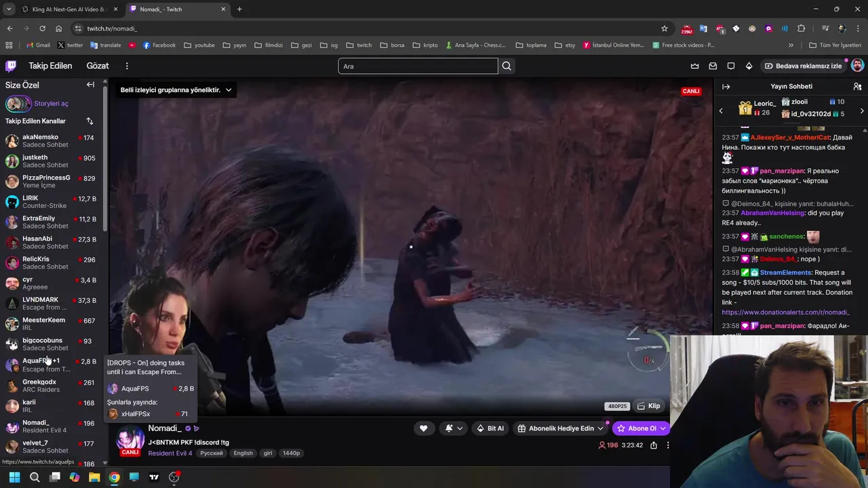Viewport: 868px width, 488px height.
Task: Open a new Chrome tab
Action: [239, 9]
